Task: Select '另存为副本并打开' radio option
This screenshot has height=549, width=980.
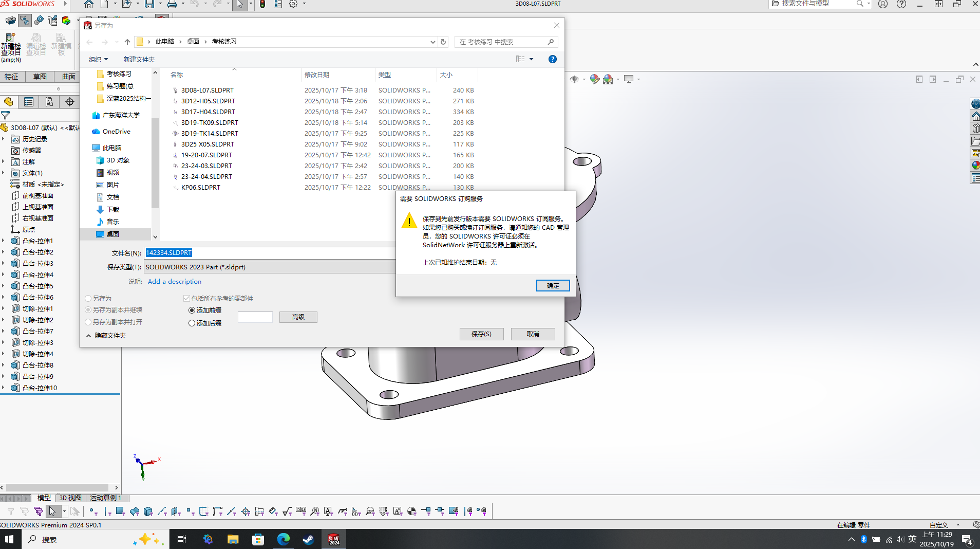Action: coord(88,322)
